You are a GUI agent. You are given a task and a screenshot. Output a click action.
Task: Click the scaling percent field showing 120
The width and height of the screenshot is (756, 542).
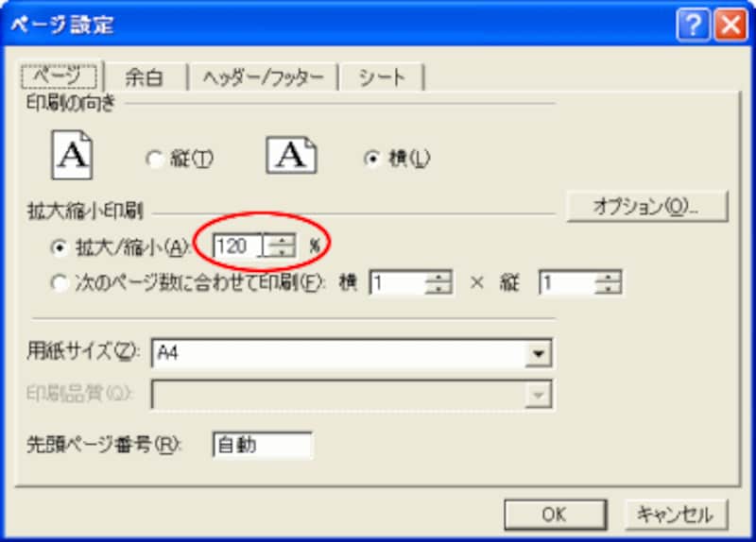coord(240,246)
